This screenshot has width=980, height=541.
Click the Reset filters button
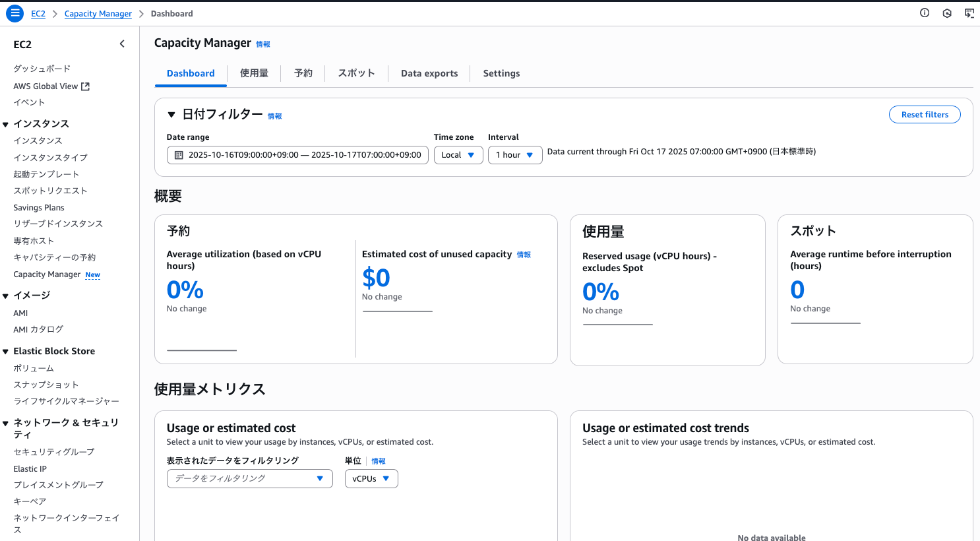click(x=925, y=115)
